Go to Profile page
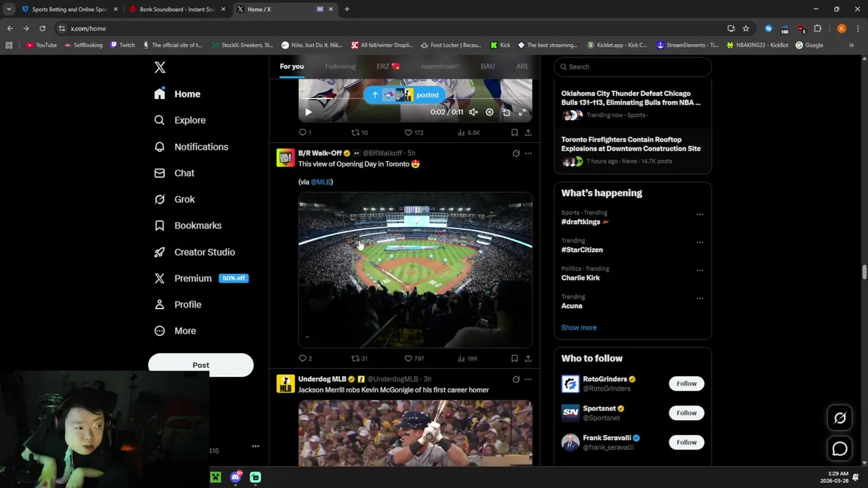 178,305
